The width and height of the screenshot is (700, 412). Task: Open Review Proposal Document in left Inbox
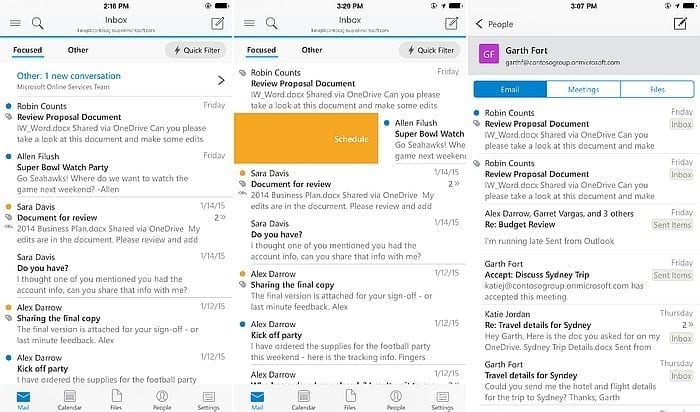pyautogui.click(x=116, y=122)
